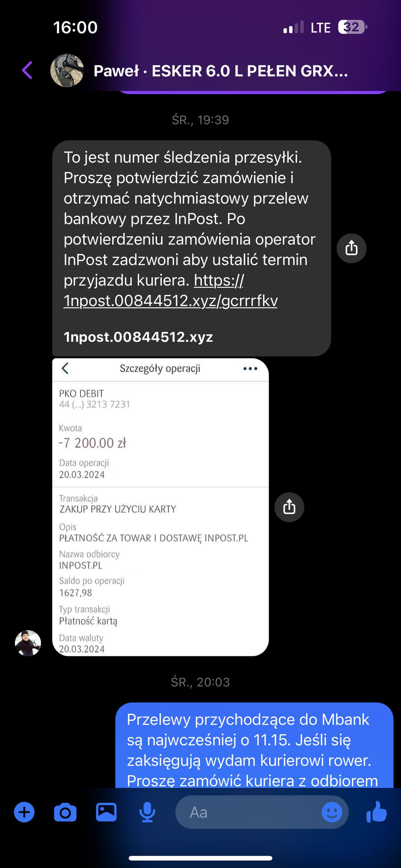Tap the bold 1npost.00844512.xyz link preview
The width and height of the screenshot is (401, 868).
[x=138, y=337]
